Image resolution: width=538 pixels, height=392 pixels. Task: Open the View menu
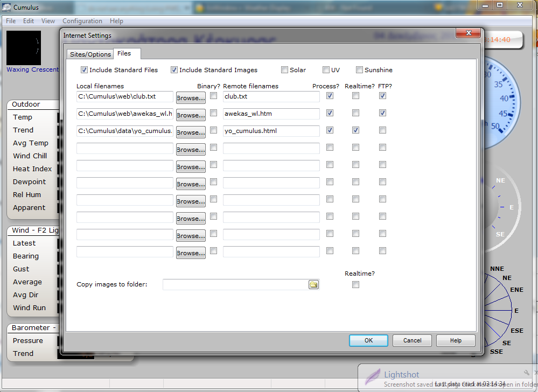(x=48, y=21)
